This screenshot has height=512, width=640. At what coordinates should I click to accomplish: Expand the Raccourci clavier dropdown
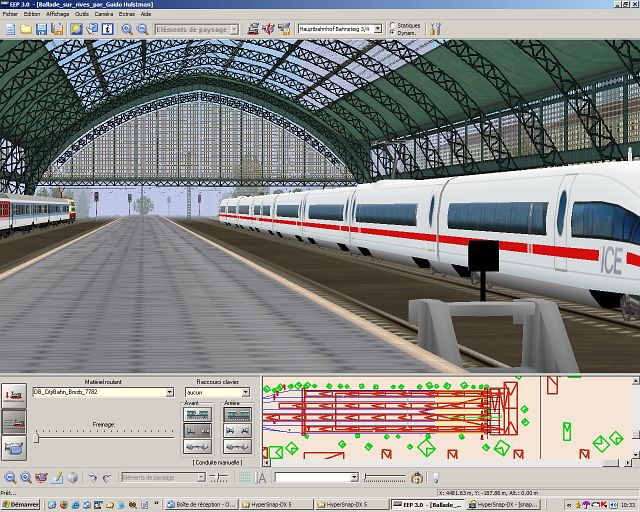[245, 392]
